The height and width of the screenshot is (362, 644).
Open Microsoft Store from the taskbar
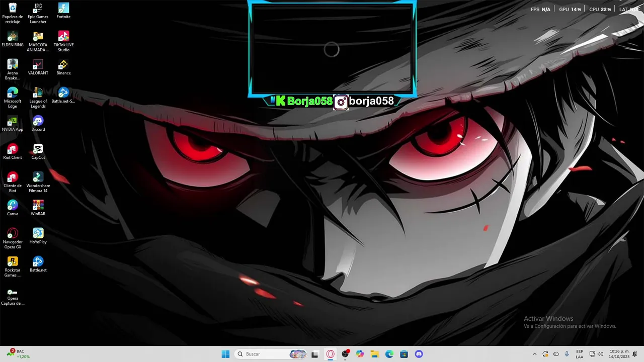click(x=404, y=354)
